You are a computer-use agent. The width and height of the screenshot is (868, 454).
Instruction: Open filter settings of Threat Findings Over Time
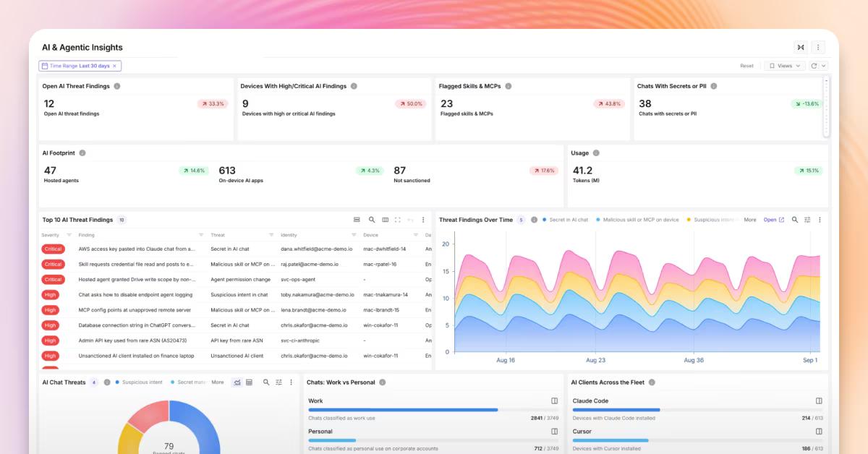[807, 220]
